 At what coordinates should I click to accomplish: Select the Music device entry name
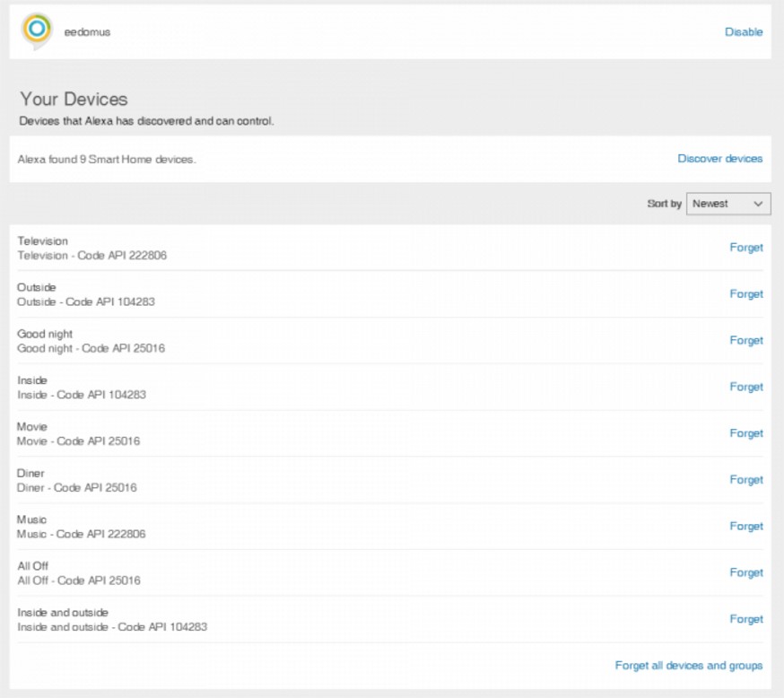coord(31,520)
